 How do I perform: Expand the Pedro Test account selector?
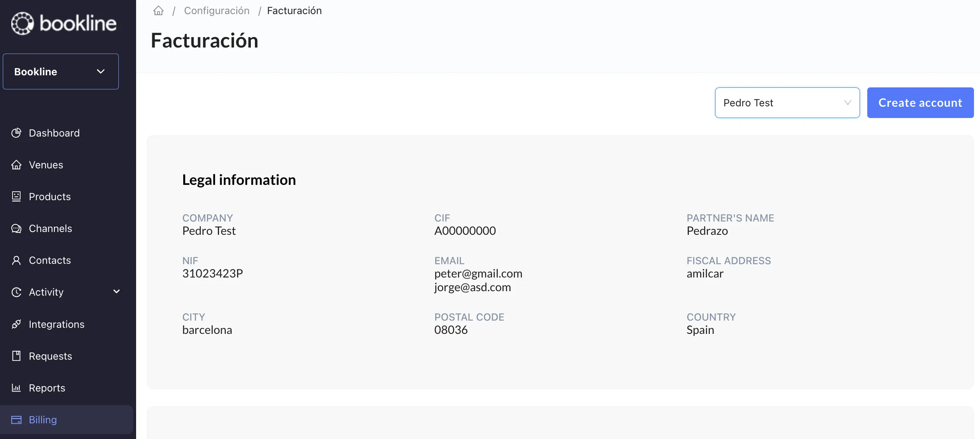[787, 103]
